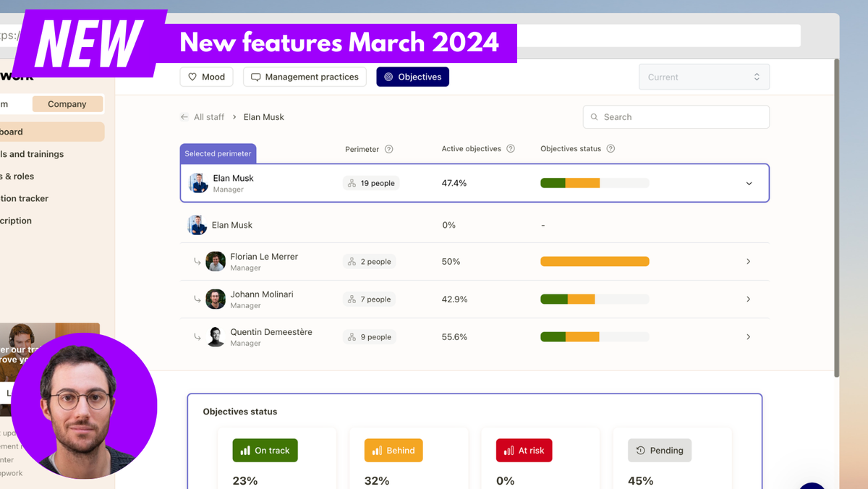
Task: Click Johann Molinari's objectives progress bar
Action: tap(595, 299)
